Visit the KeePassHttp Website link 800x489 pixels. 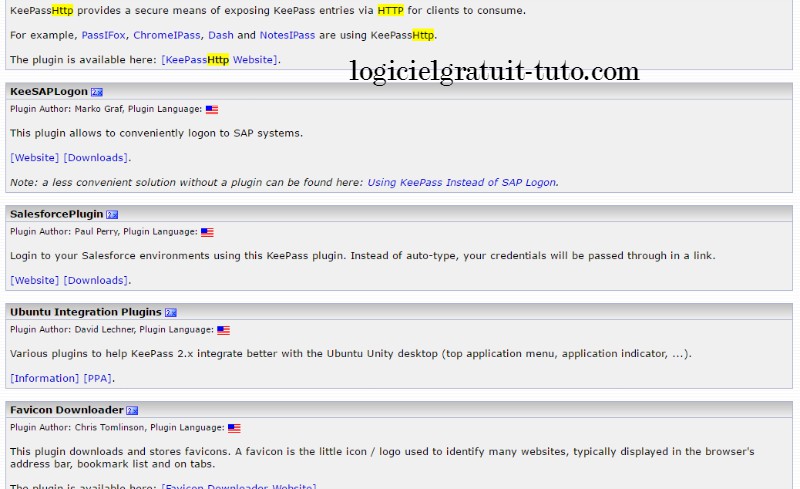point(220,60)
